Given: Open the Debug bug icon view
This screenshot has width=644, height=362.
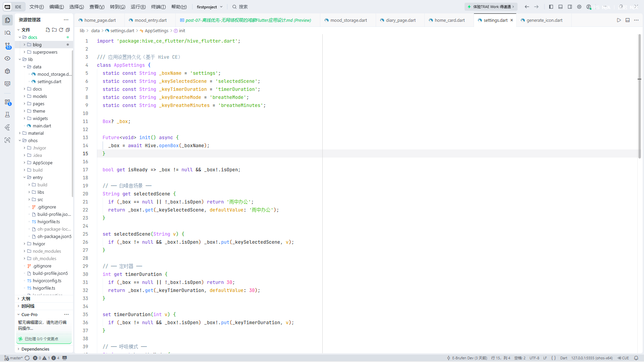Looking at the screenshot, I should point(7,71).
